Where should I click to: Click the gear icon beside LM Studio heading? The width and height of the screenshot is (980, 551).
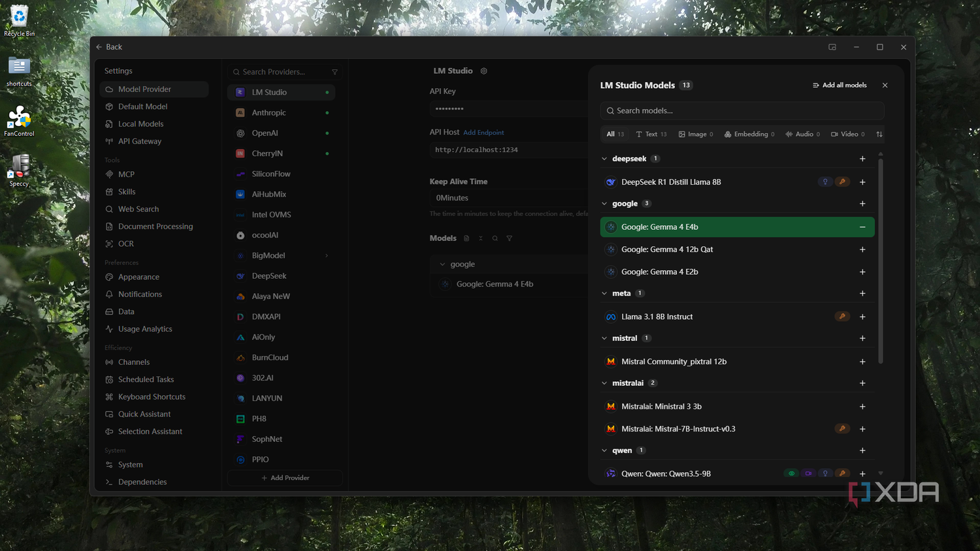pos(484,71)
